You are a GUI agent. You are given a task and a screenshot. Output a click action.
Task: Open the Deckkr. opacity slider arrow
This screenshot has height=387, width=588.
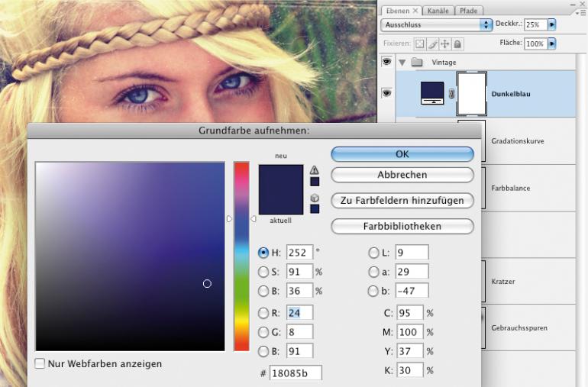(x=551, y=24)
